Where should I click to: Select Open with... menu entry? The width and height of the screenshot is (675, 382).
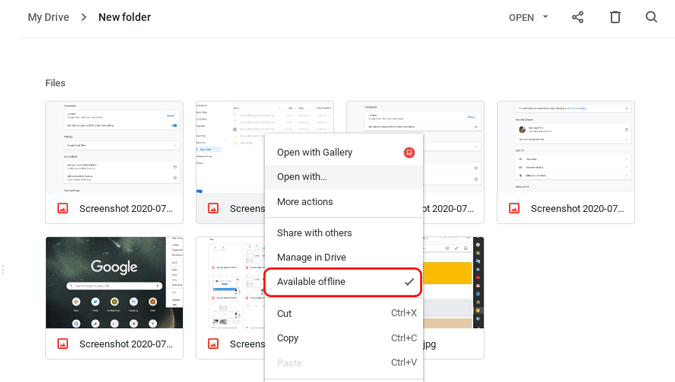pyautogui.click(x=344, y=177)
